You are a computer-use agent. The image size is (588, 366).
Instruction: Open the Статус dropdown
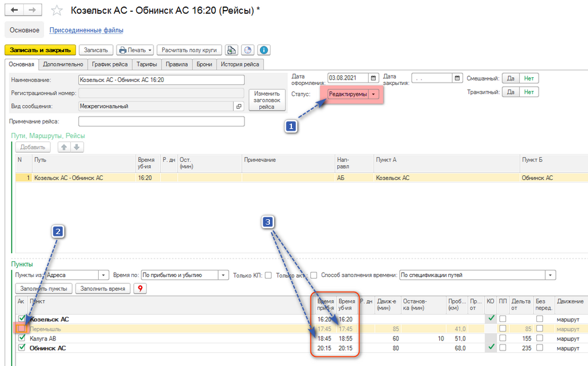pyautogui.click(x=373, y=94)
